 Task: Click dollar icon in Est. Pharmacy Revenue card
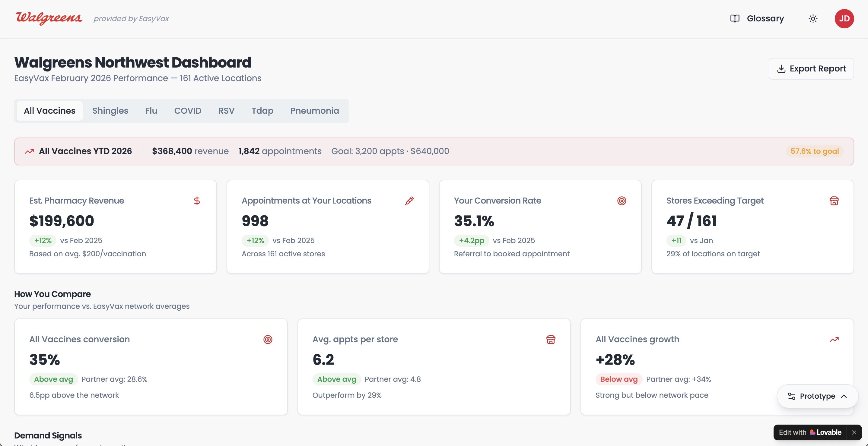(x=197, y=201)
